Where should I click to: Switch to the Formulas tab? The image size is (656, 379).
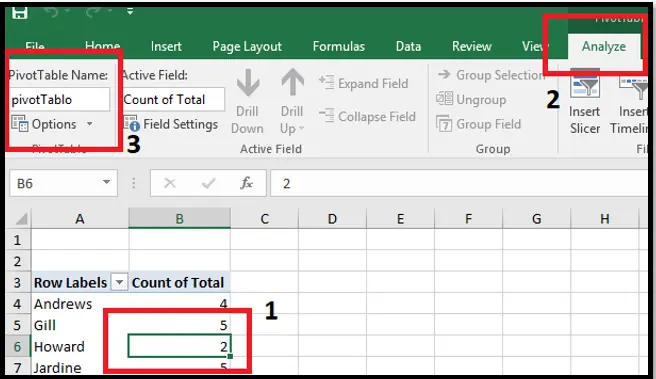pos(338,46)
